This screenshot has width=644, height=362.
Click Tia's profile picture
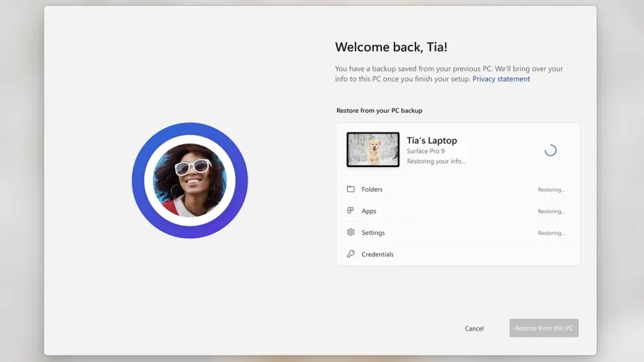point(190,180)
